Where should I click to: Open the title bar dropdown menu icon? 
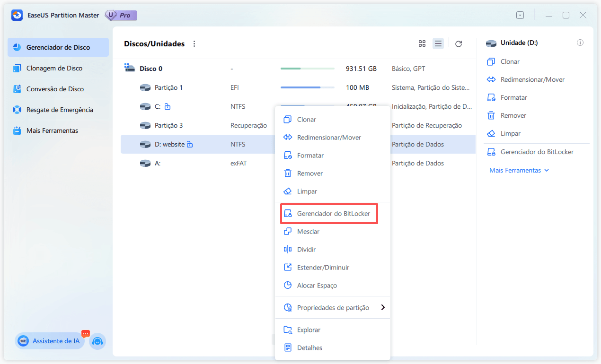pyautogui.click(x=520, y=15)
